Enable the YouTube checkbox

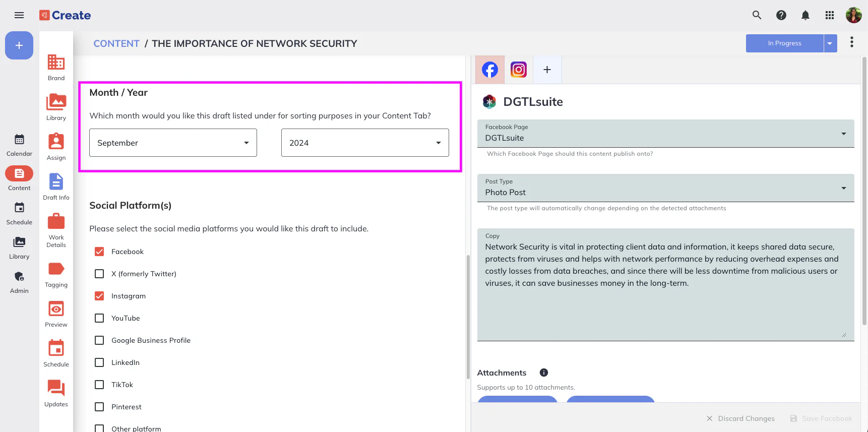[x=99, y=318]
